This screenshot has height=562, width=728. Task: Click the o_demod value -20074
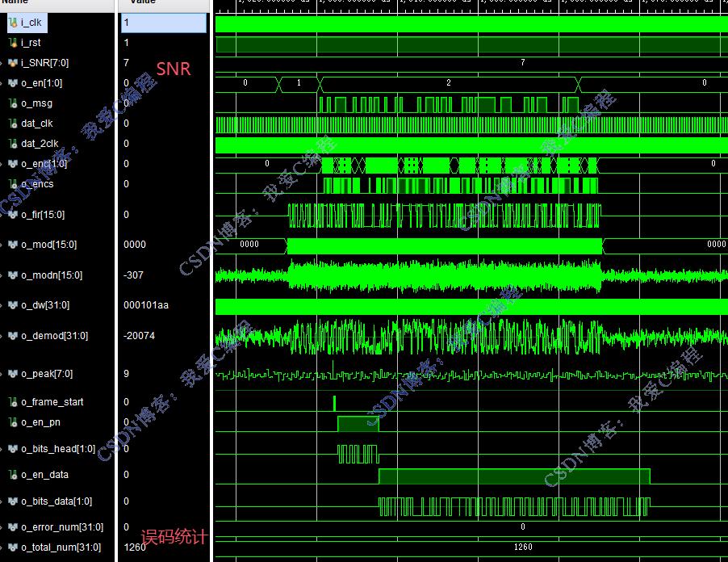tap(140, 335)
